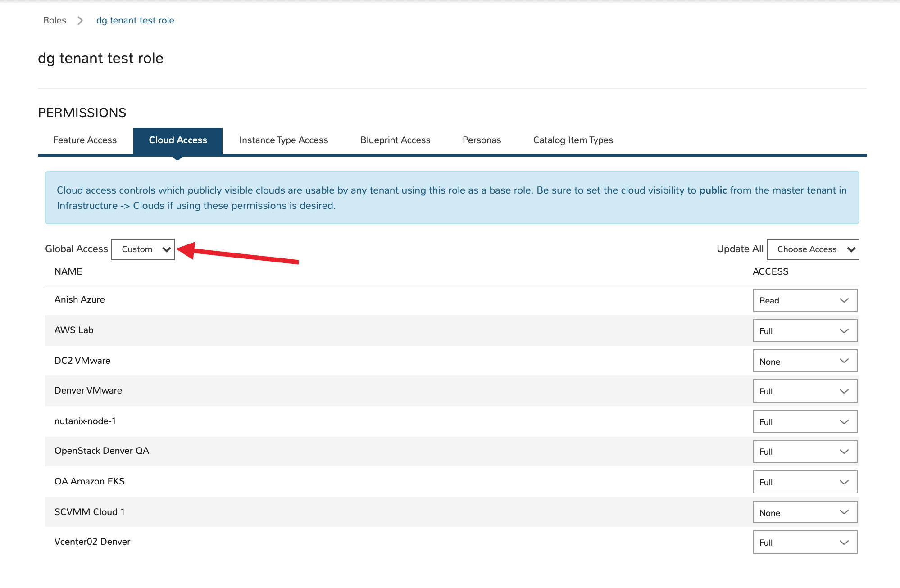Open Instance Type Access tab
The height and width of the screenshot is (588, 900).
[283, 140]
